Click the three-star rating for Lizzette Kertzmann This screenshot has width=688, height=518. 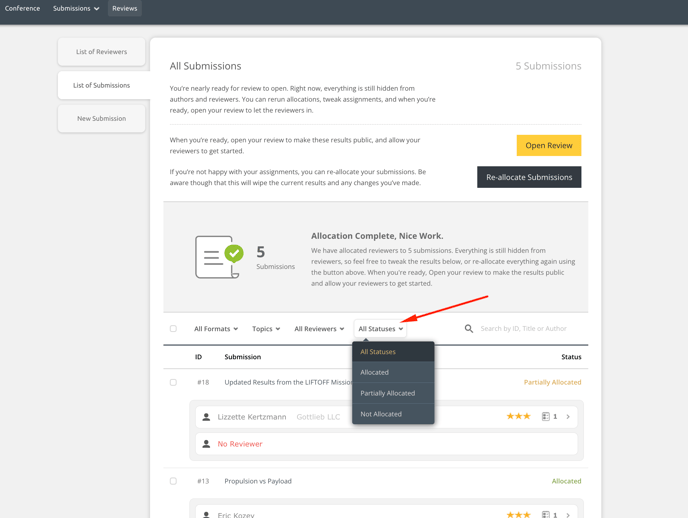coord(518,417)
